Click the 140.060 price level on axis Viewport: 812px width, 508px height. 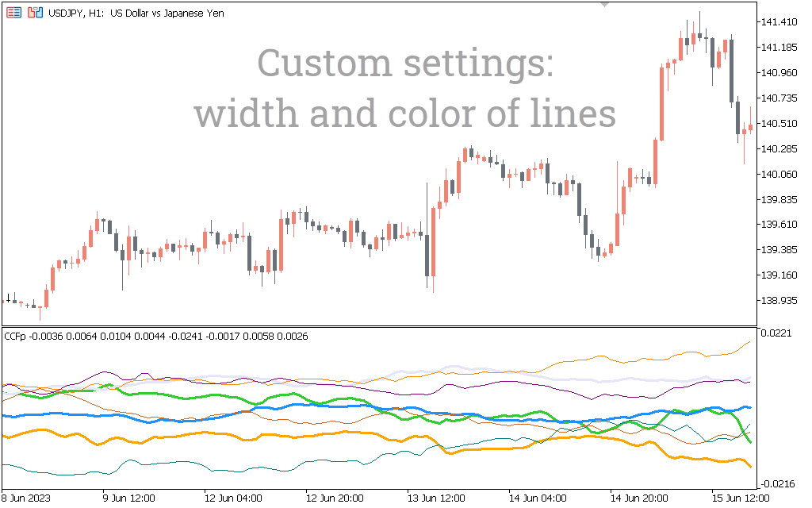point(779,175)
